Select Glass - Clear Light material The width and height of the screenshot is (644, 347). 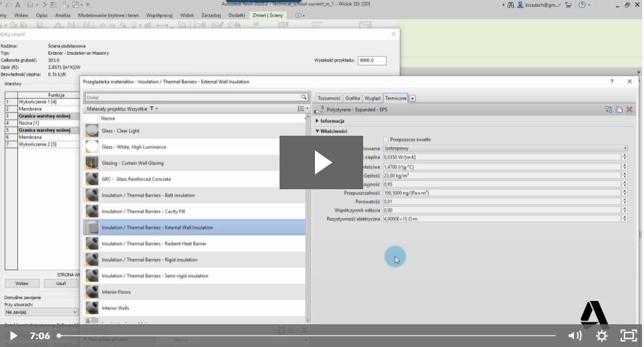point(194,131)
